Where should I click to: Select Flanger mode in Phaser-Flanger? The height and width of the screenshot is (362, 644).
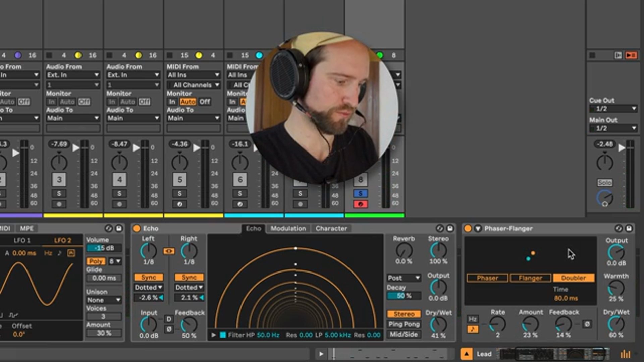coord(530,278)
